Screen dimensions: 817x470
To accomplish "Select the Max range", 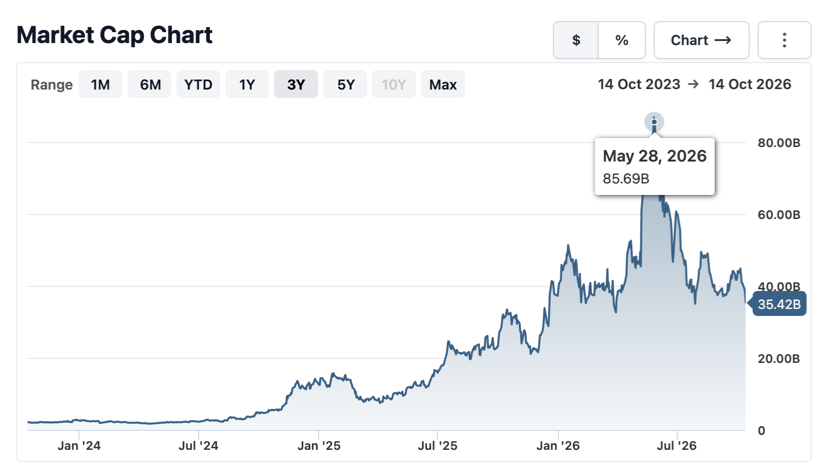I will 443,84.
